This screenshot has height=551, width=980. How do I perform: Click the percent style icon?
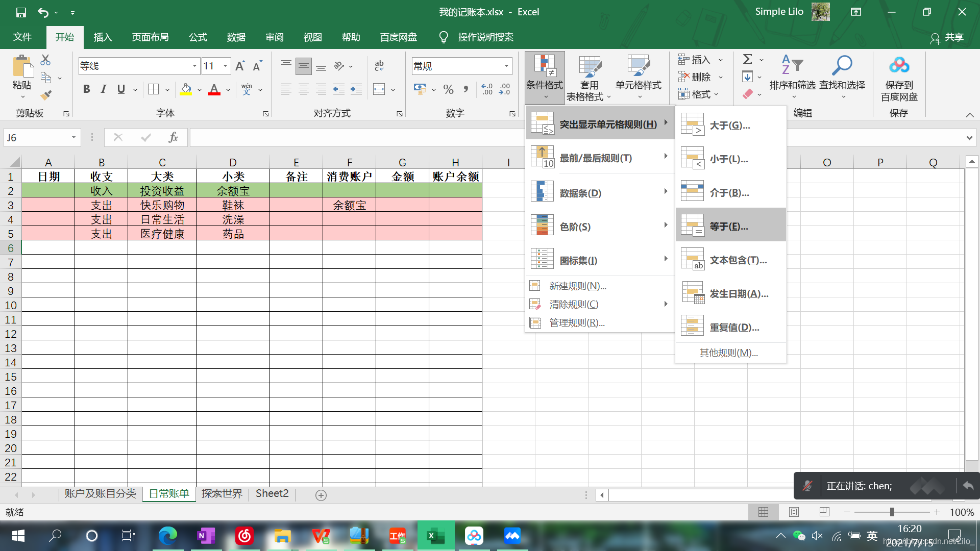448,89
